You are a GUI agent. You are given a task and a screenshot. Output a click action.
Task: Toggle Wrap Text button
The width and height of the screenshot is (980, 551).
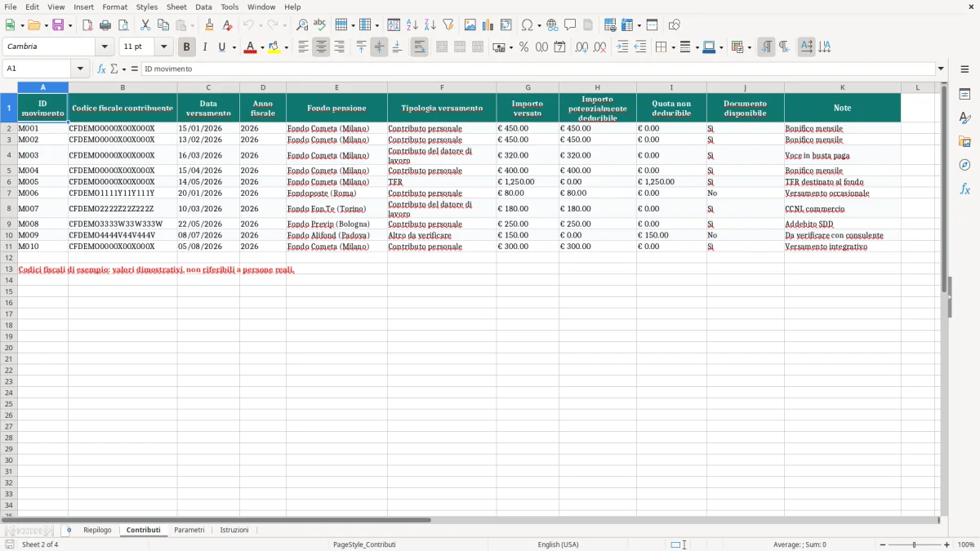click(419, 47)
